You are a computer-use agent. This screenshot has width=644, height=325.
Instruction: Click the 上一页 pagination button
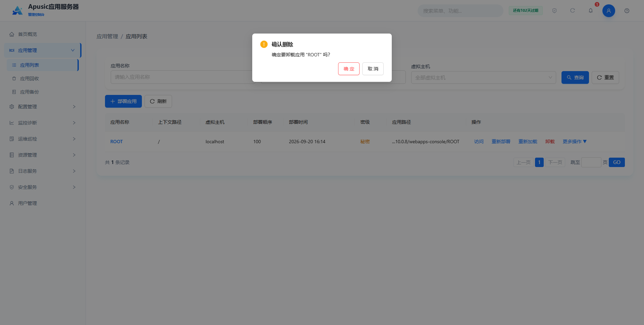[523, 162]
